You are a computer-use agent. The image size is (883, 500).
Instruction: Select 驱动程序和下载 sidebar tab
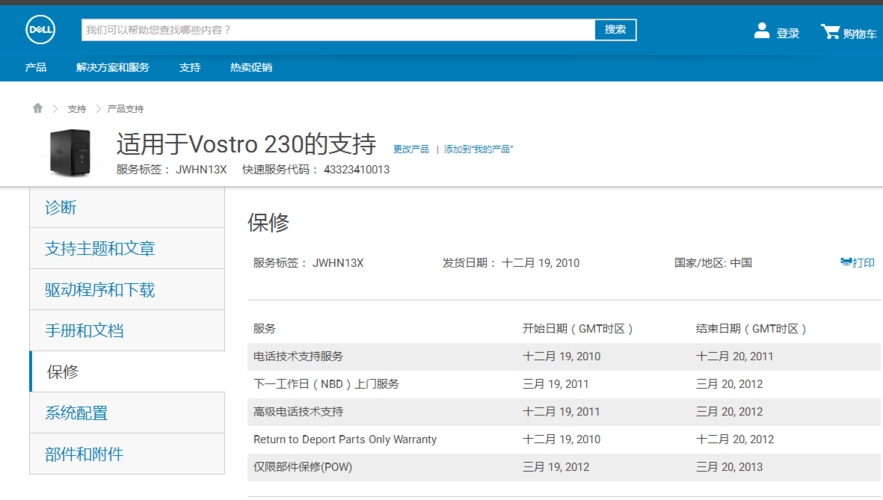click(x=100, y=290)
